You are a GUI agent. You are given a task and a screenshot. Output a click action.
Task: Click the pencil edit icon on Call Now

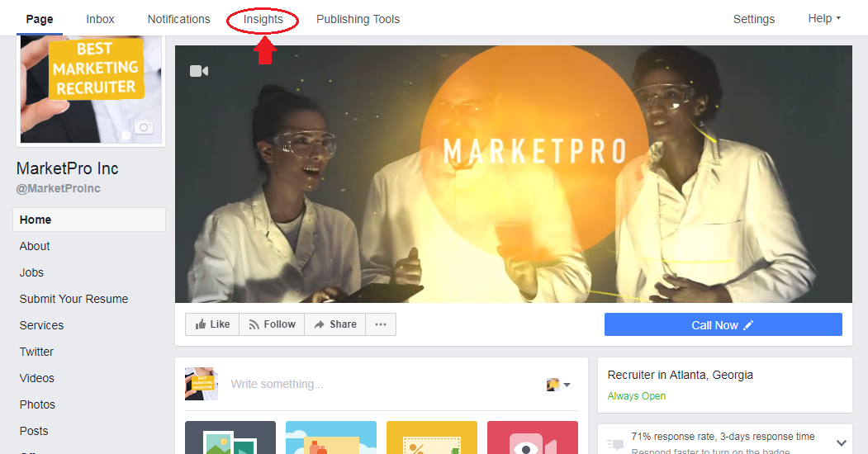(748, 325)
